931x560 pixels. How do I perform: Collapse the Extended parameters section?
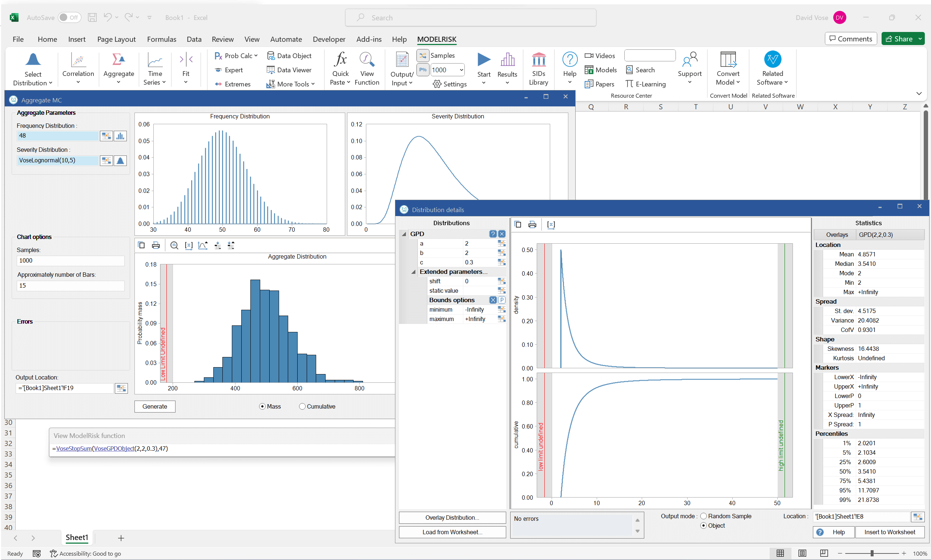[413, 272]
